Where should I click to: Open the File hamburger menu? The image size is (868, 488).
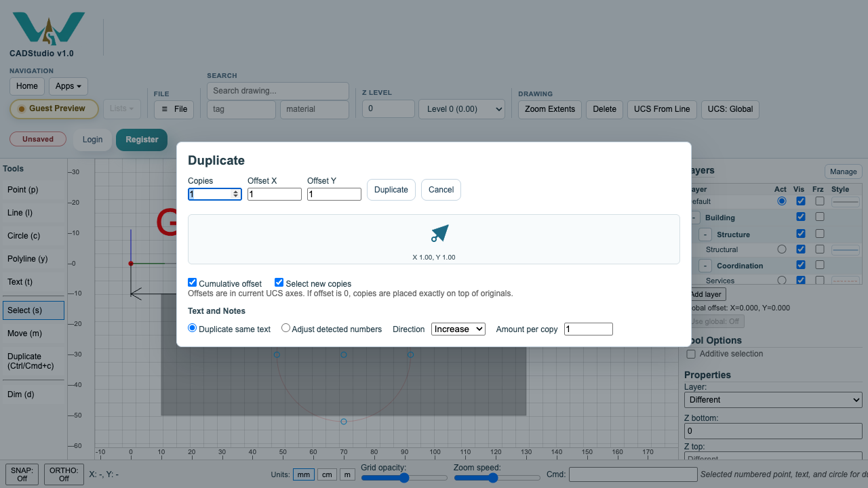(174, 109)
